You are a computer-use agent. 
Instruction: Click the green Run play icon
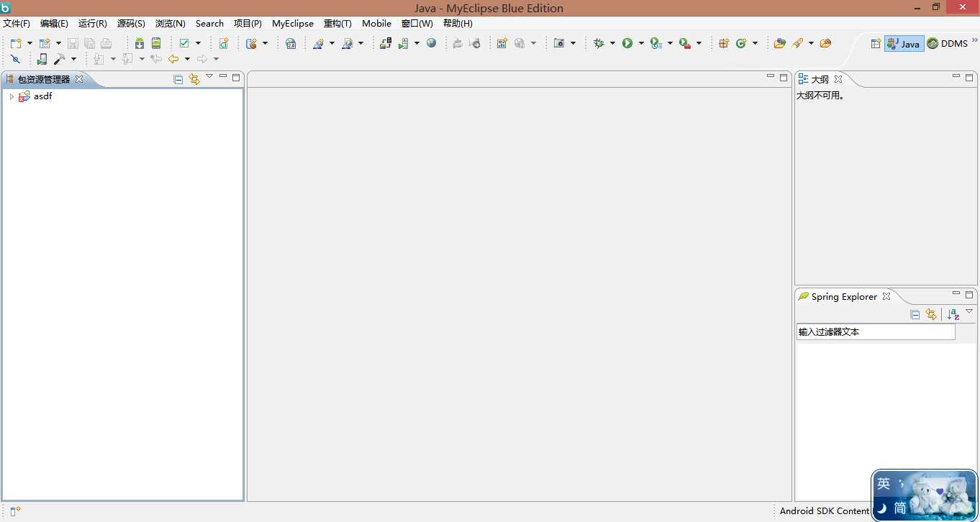click(x=627, y=43)
